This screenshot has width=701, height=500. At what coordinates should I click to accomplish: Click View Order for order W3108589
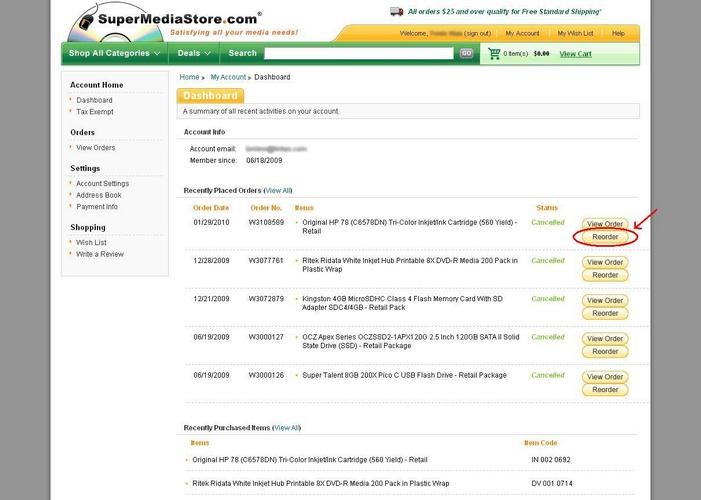tap(605, 224)
